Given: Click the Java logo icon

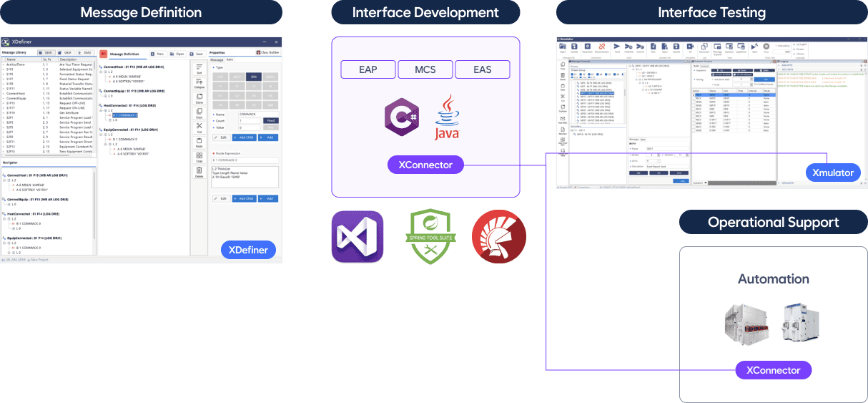Looking at the screenshot, I should [x=447, y=117].
